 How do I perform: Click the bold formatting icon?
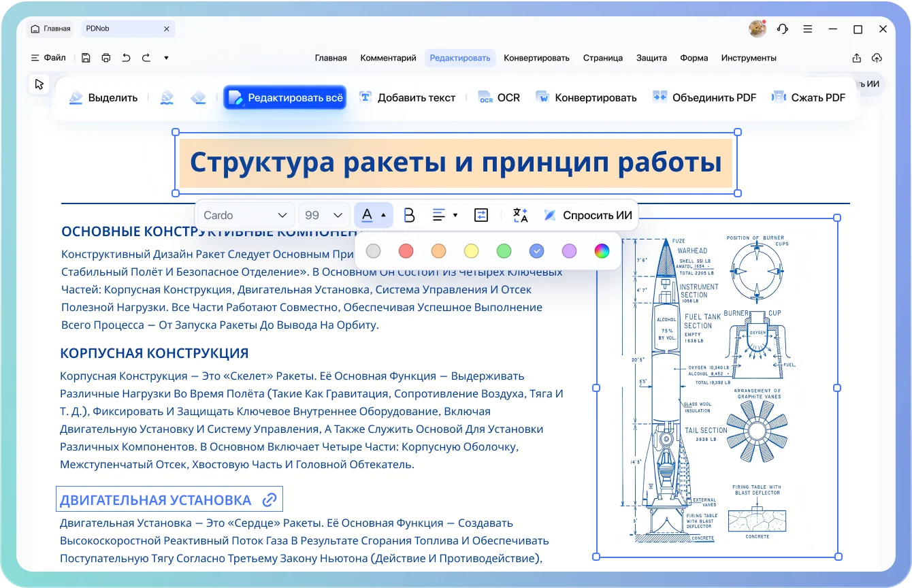point(409,215)
